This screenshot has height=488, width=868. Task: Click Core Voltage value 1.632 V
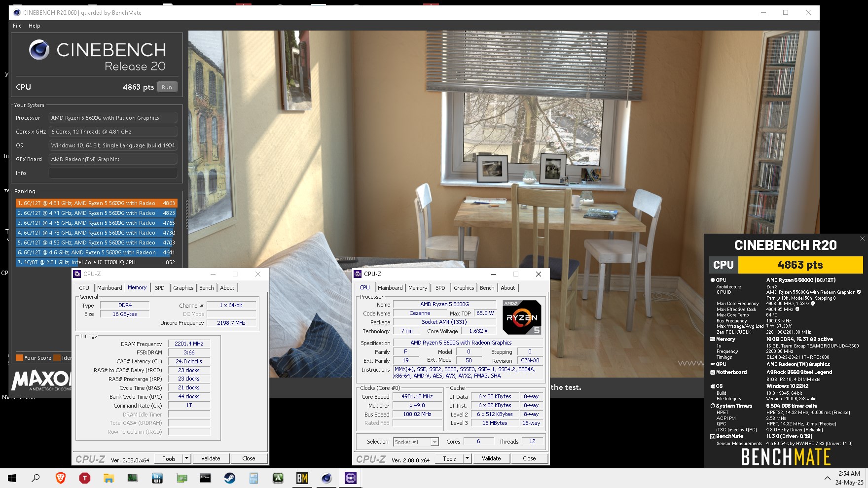tap(478, 331)
